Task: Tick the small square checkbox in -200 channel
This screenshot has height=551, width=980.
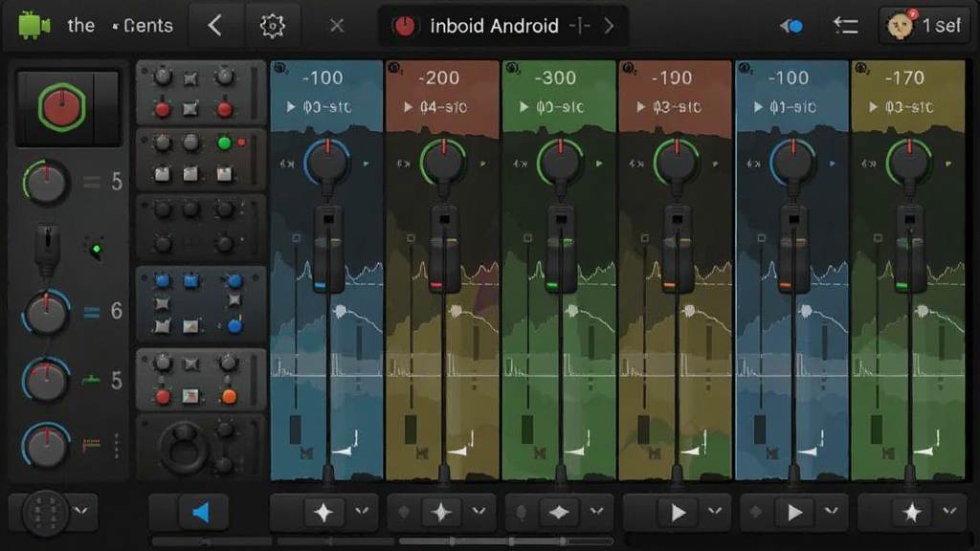Action: coord(411,238)
